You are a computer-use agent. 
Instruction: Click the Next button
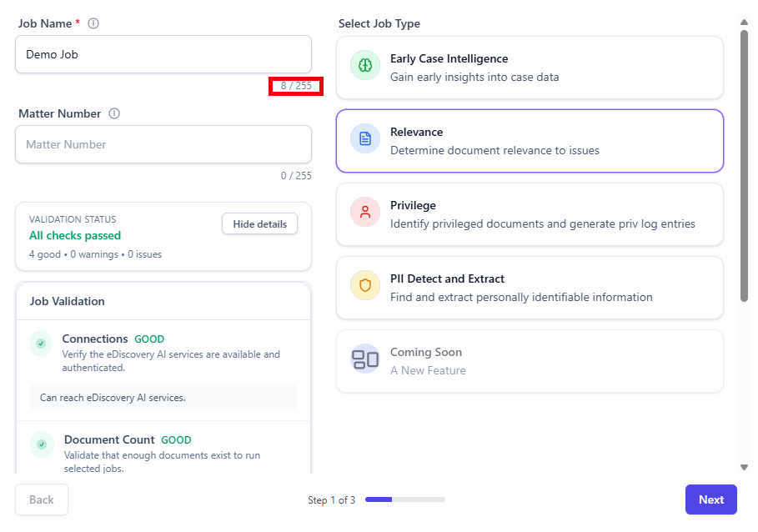[x=710, y=499]
